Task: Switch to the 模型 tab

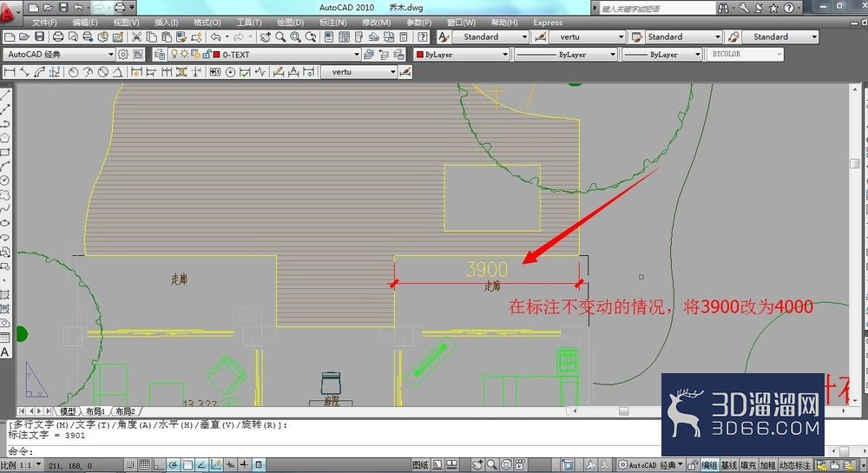Action: [68, 411]
